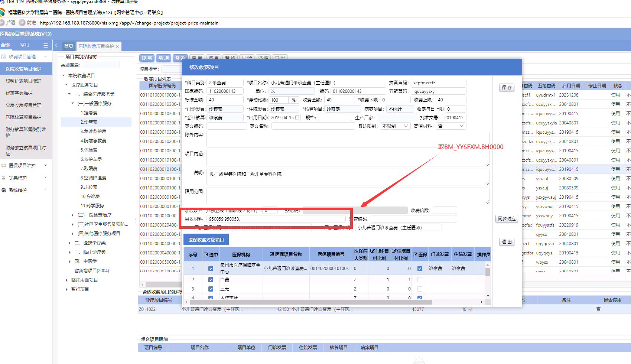Click the 前进 forward arrow icon
Image resolution: width=631 pixels, height=364 pixels.
tap(22, 23)
